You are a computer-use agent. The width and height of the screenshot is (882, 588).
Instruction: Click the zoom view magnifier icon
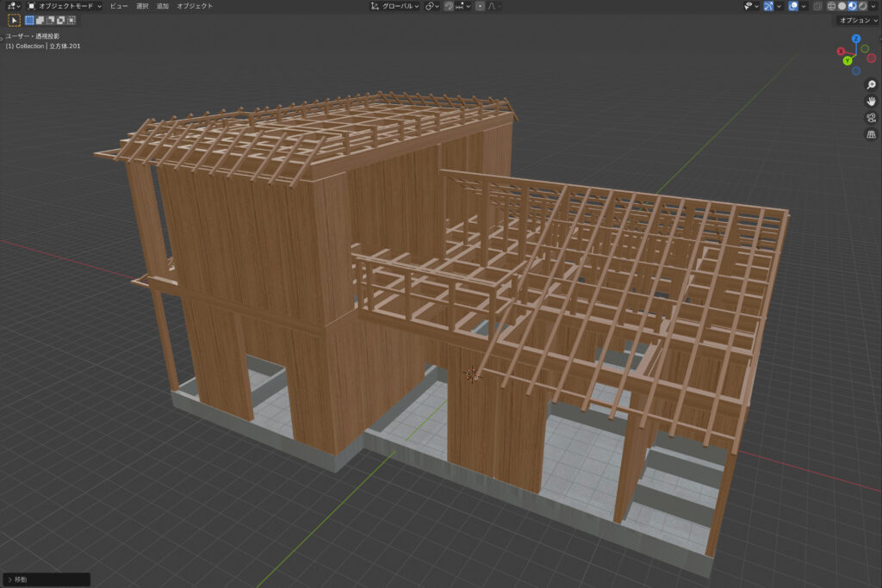click(871, 84)
